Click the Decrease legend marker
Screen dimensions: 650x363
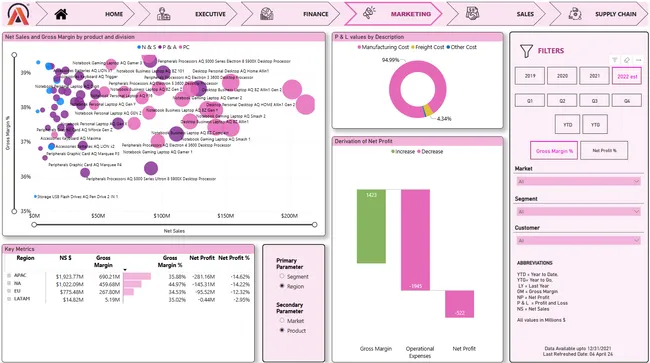419,152
